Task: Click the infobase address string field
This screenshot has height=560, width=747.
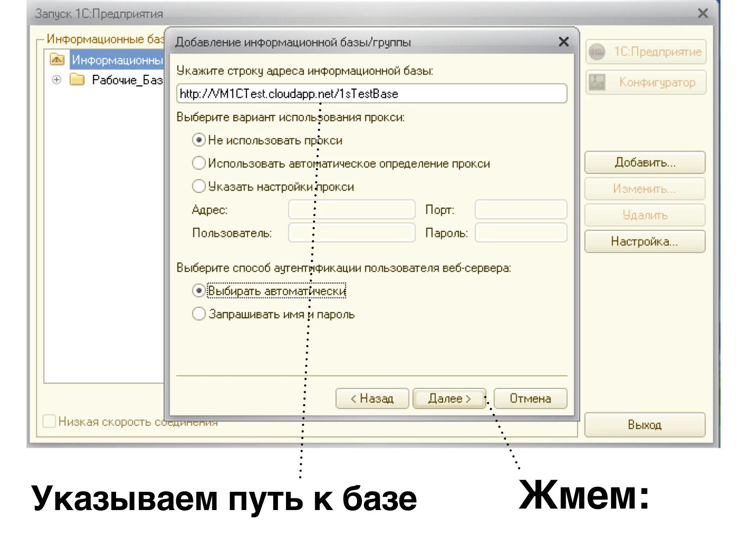Action: (x=372, y=93)
